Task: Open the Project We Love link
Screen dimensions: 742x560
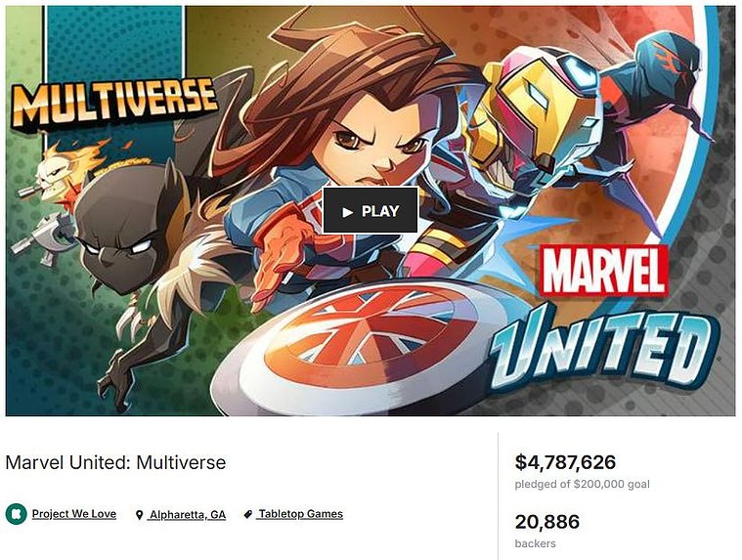Action: click(74, 514)
